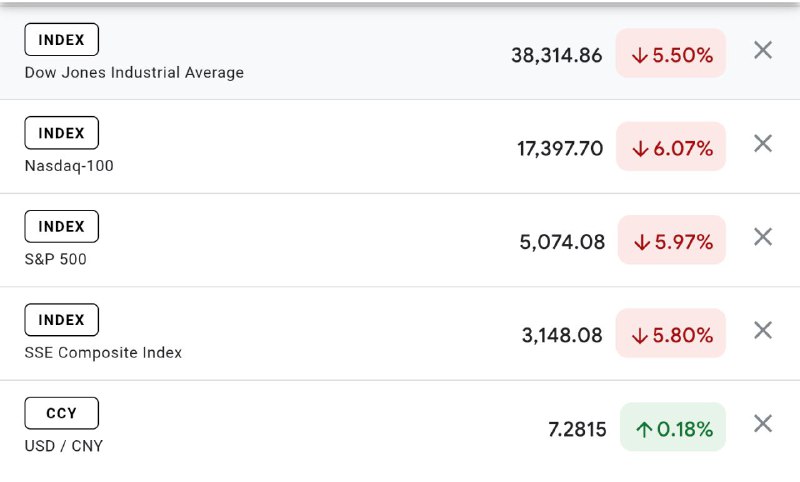Viewport: 800px width, 482px height.
Task: Remove Nasdaq-100 from the watchlist
Action: (x=763, y=143)
